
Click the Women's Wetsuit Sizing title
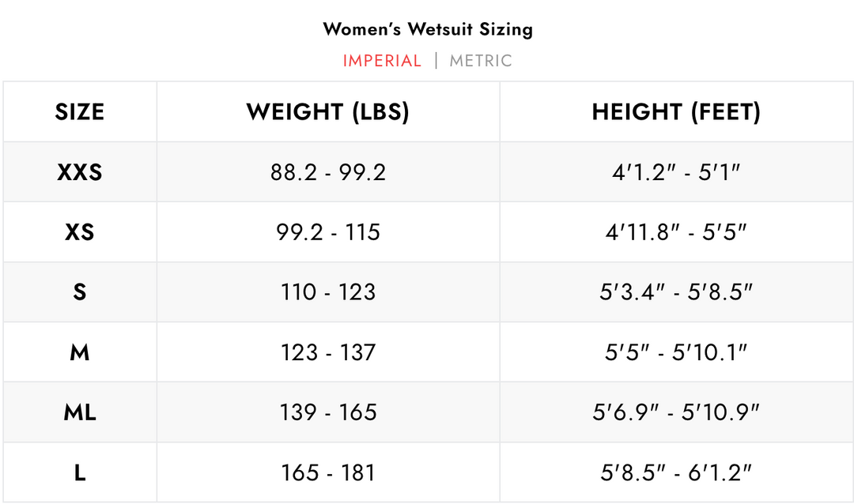pos(427,29)
